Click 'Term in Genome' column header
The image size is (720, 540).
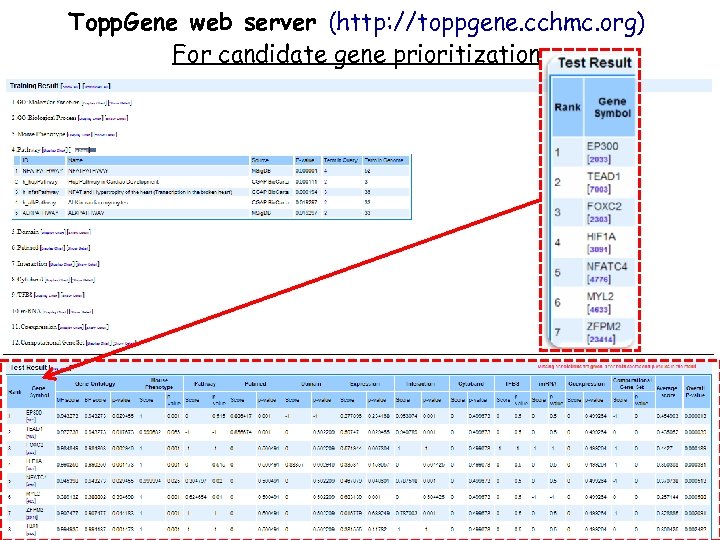(384, 160)
